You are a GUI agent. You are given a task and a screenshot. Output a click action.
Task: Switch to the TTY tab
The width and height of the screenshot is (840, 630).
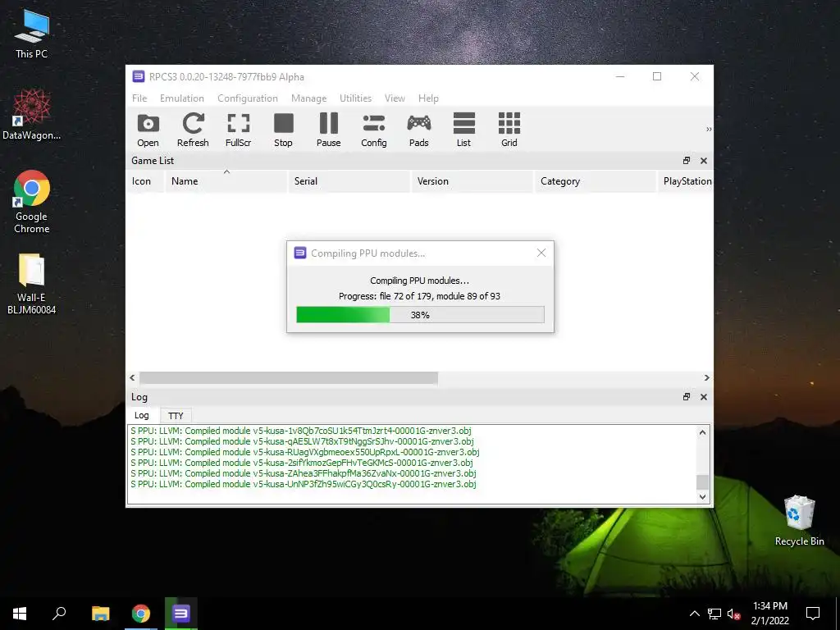pos(176,416)
